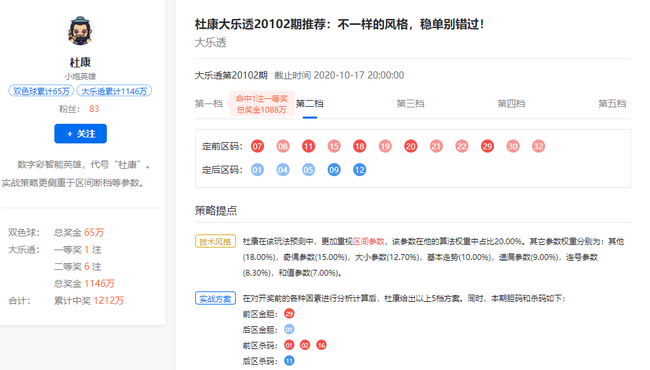Click 双色球 总奖金 65万 value
The width and height of the screenshot is (650, 370).
tap(94, 232)
